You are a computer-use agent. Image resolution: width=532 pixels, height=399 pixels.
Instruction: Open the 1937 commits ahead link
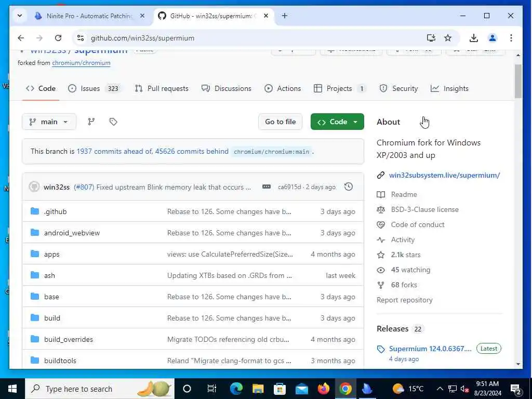pos(115,151)
